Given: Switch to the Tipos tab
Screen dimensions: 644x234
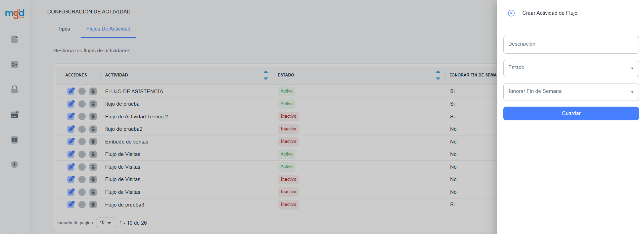Looking at the screenshot, I should (64, 29).
